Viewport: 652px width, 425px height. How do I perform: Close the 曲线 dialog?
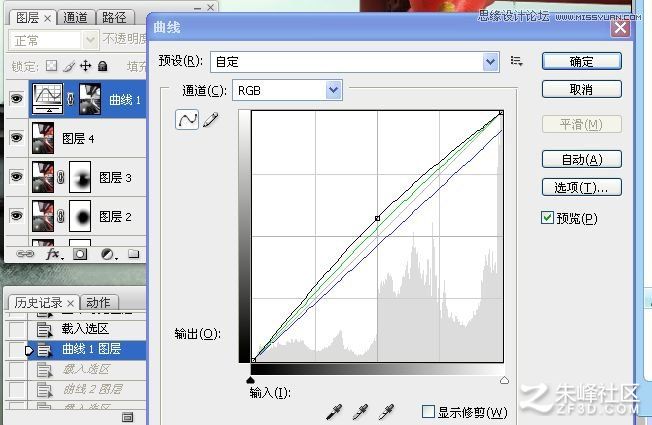[620, 28]
